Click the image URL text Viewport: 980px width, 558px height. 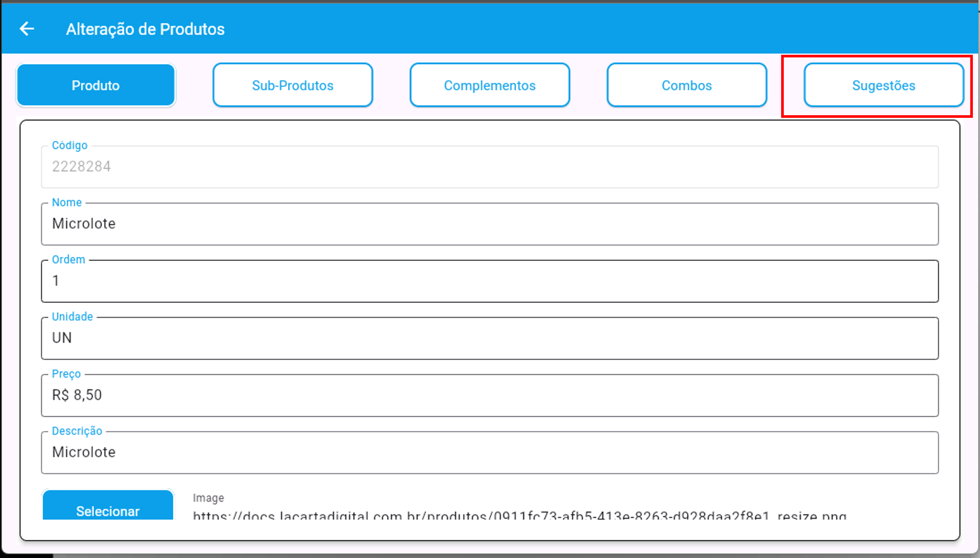pos(520,516)
